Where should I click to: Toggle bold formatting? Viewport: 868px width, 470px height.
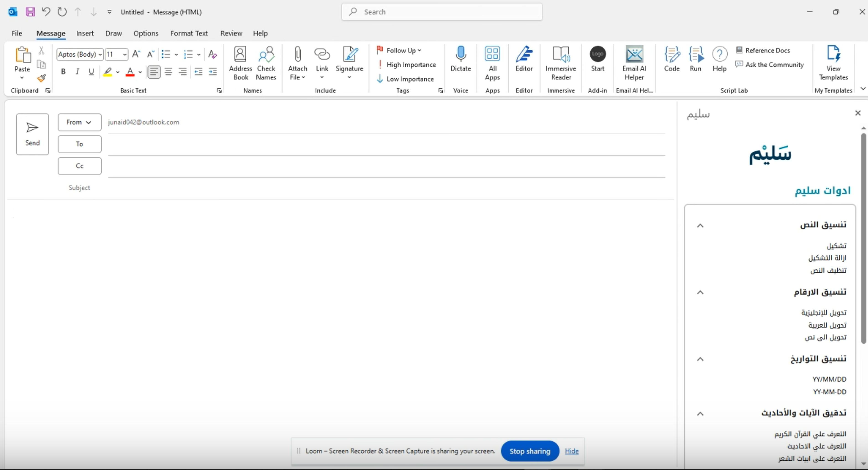63,72
